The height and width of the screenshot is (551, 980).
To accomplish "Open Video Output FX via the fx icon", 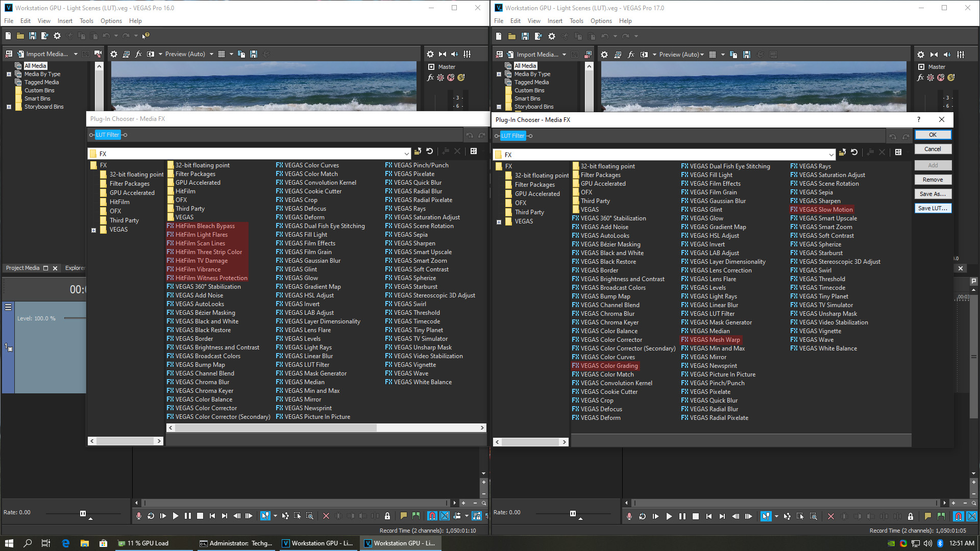I will pos(138,54).
